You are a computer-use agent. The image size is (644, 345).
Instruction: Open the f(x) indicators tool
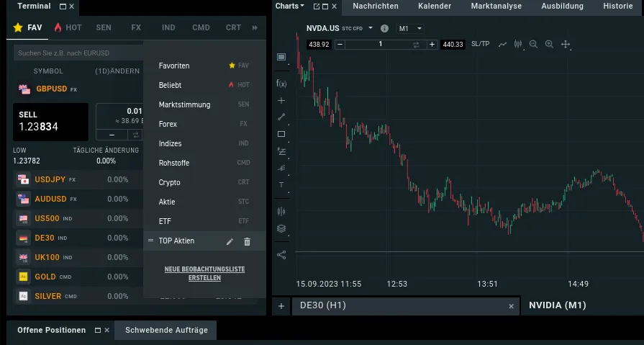pos(281,84)
